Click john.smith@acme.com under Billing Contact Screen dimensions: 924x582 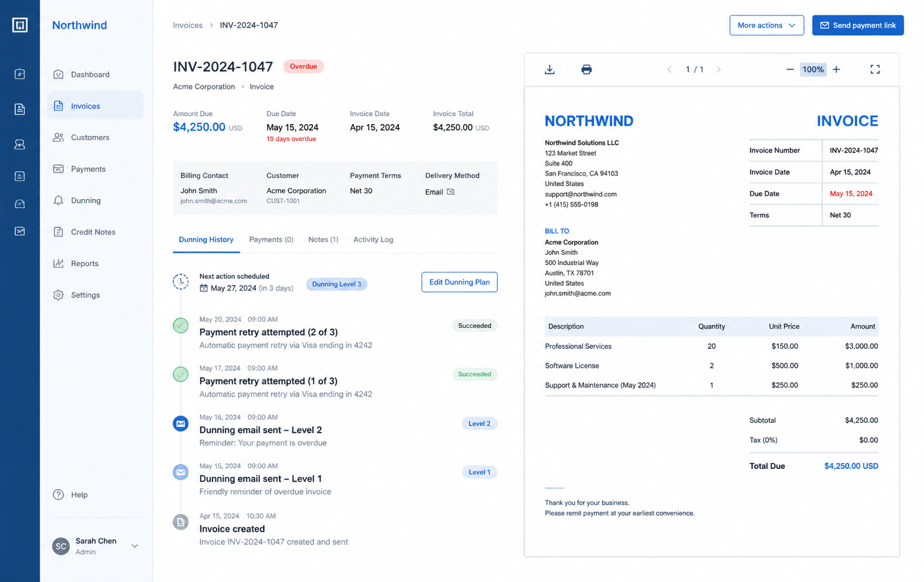click(x=213, y=201)
